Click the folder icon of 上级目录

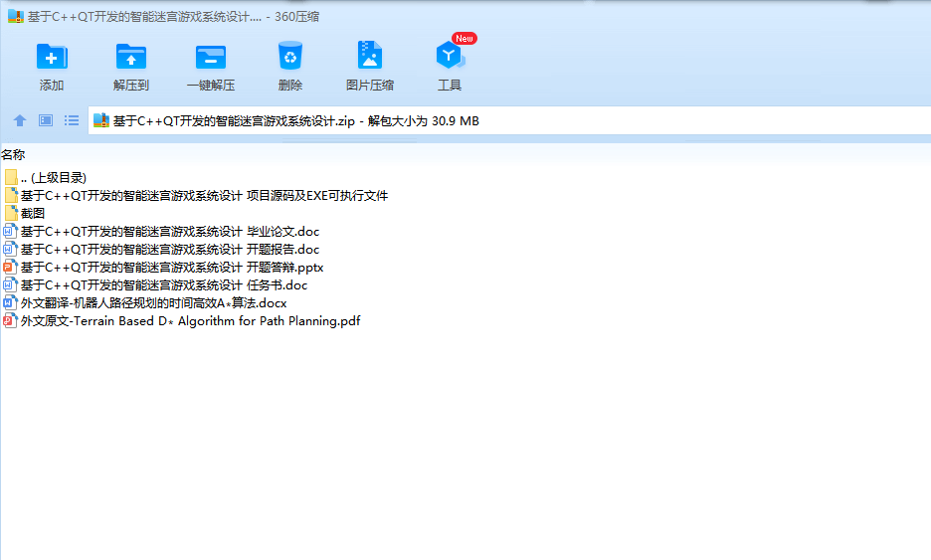11,177
